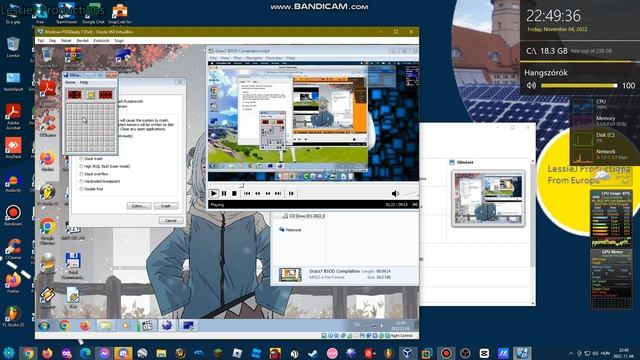Open the Bandicam icon on host desktop

coord(13,216)
